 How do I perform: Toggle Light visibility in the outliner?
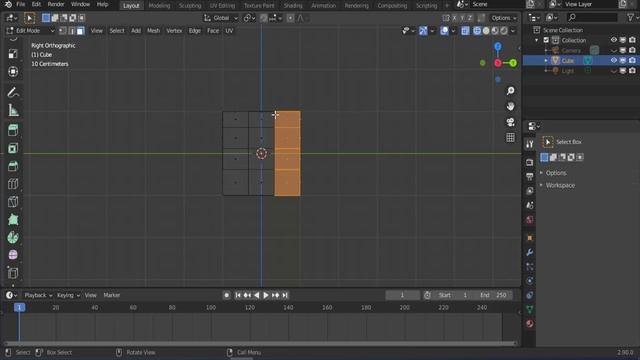(613, 71)
